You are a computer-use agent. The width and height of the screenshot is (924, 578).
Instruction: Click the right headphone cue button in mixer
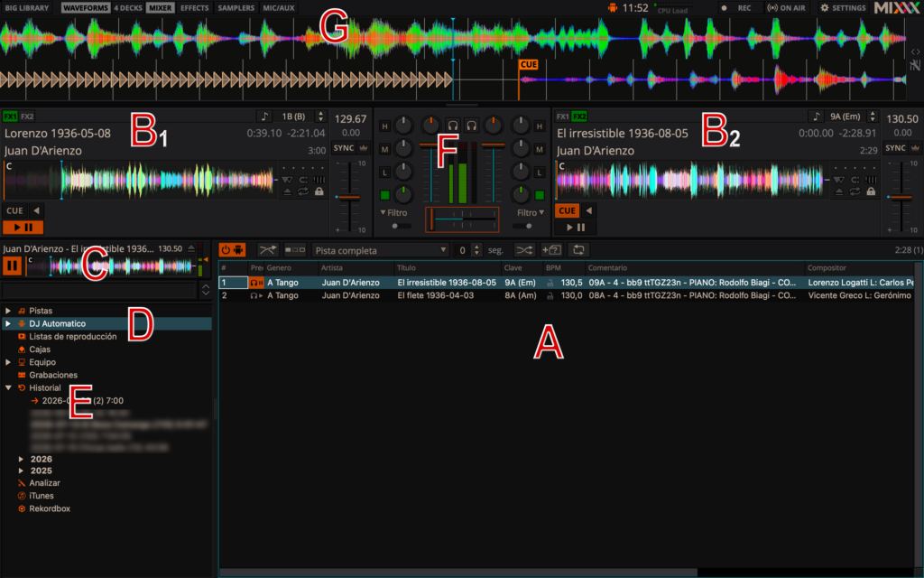tap(471, 125)
